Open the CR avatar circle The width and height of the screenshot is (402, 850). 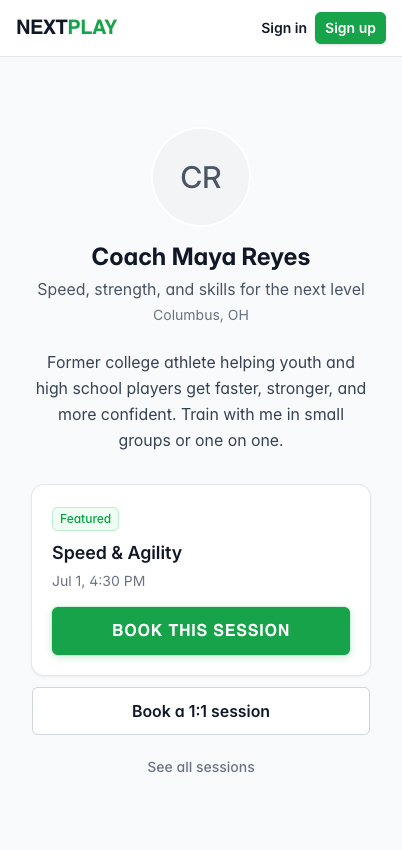pyautogui.click(x=201, y=177)
